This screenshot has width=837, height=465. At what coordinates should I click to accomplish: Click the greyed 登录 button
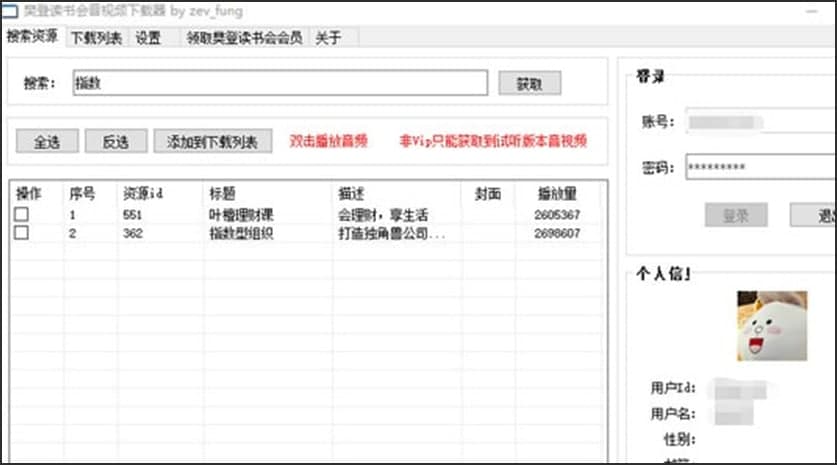736,215
